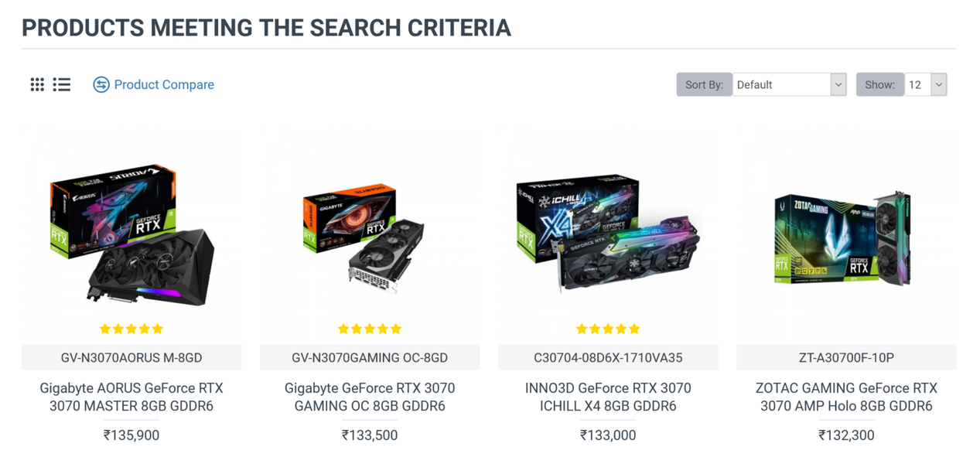Open INNO3D ICHILL X4 product image
Viewport: 980px width, 464px height.
(608, 234)
